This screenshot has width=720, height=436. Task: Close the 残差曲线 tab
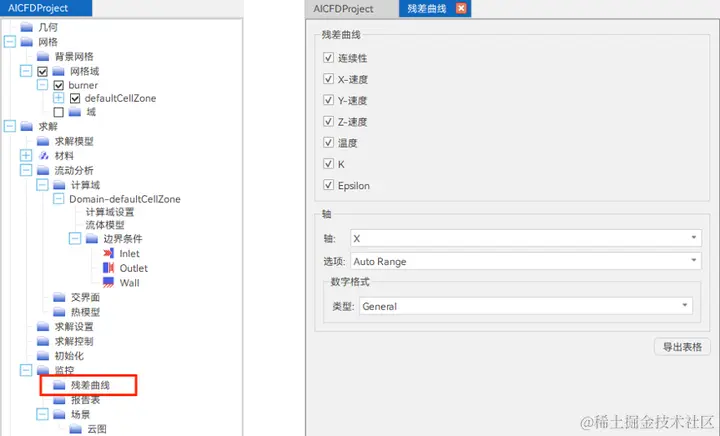pyautogui.click(x=461, y=8)
